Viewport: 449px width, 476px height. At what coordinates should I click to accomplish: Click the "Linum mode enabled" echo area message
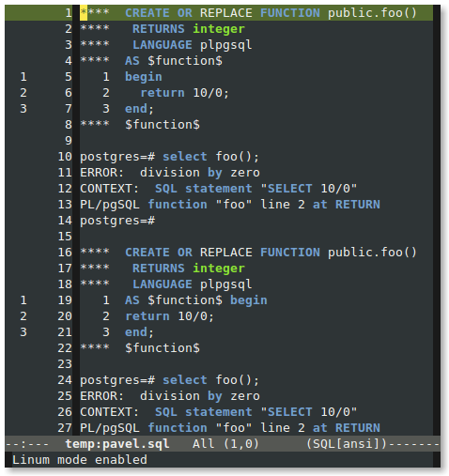pos(80,460)
